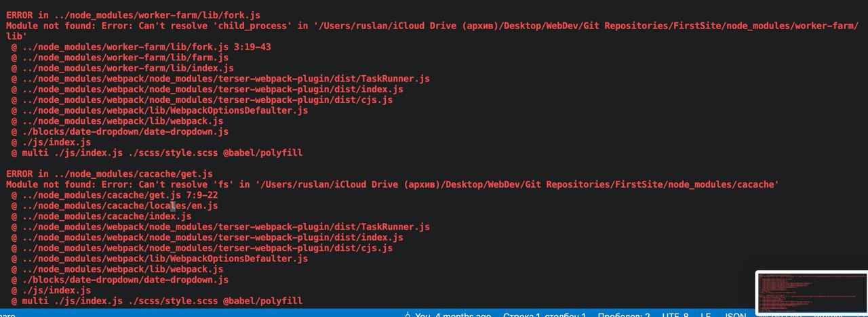
Task: Click 'webpack/lib/webpack.js' under the cacache error
Action: pyautogui.click(x=117, y=269)
